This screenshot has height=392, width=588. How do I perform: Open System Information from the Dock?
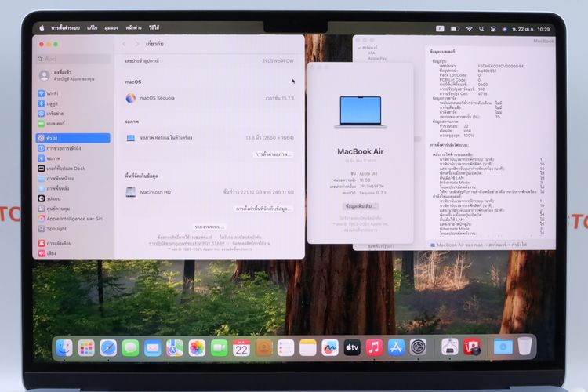point(450,347)
